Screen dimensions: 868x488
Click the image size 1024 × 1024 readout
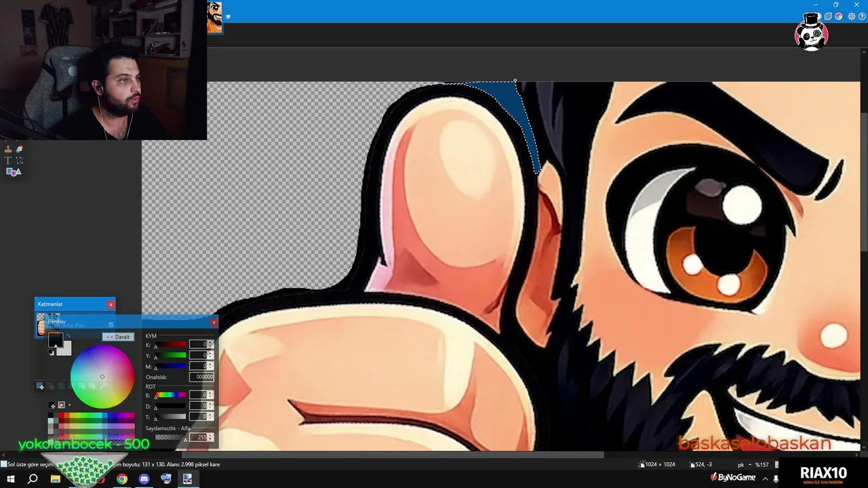pyautogui.click(x=657, y=465)
